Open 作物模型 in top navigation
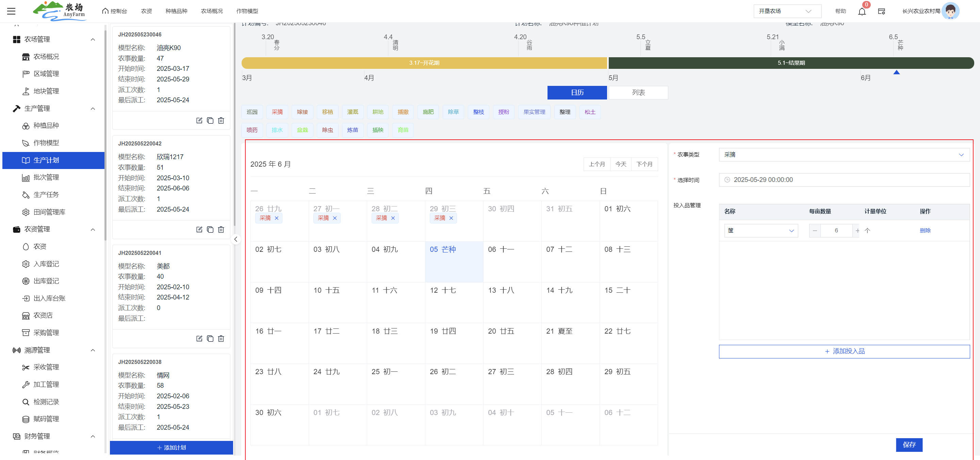The height and width of the screenshot is (460, 980). coord(247,11)
